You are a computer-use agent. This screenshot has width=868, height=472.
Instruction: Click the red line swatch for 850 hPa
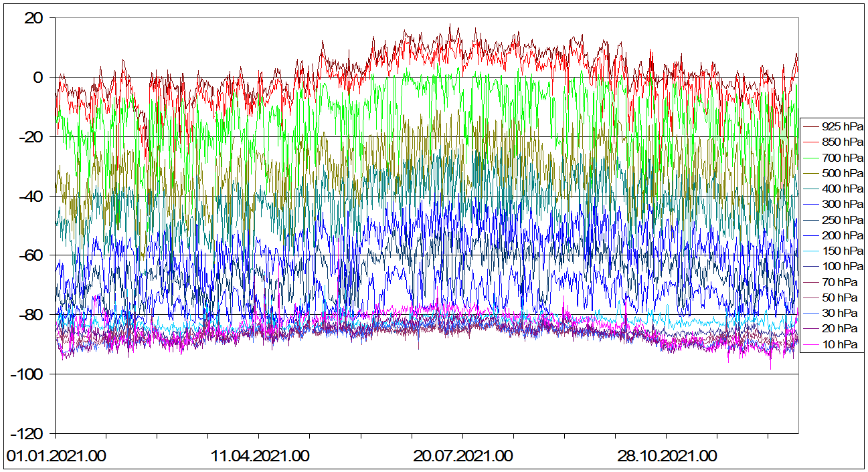tap(810, 142)
